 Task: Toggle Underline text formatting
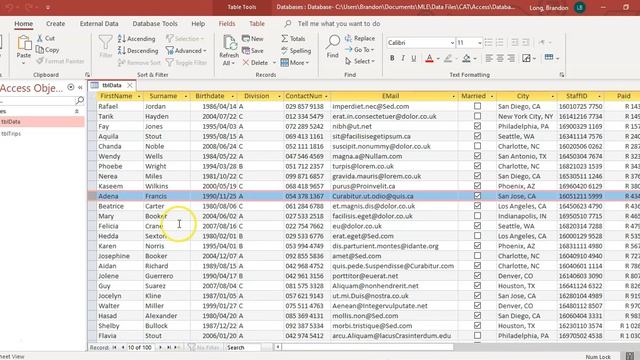click(x=414, y=58)
